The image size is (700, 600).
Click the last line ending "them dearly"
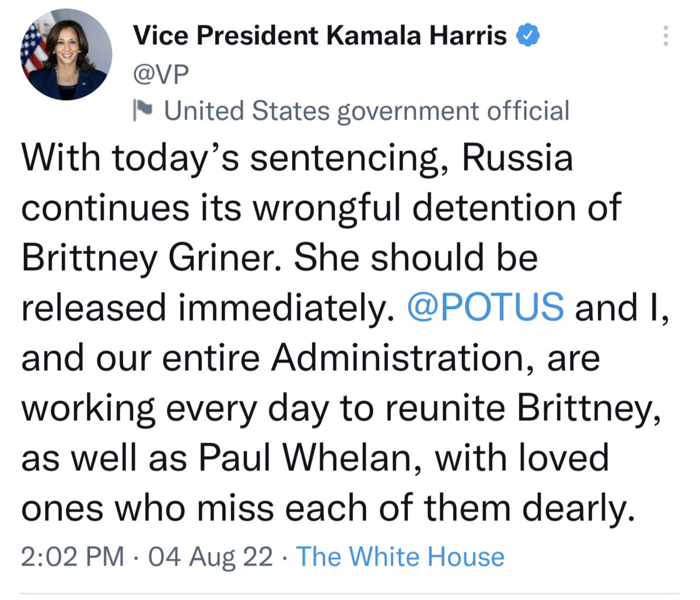327,508
